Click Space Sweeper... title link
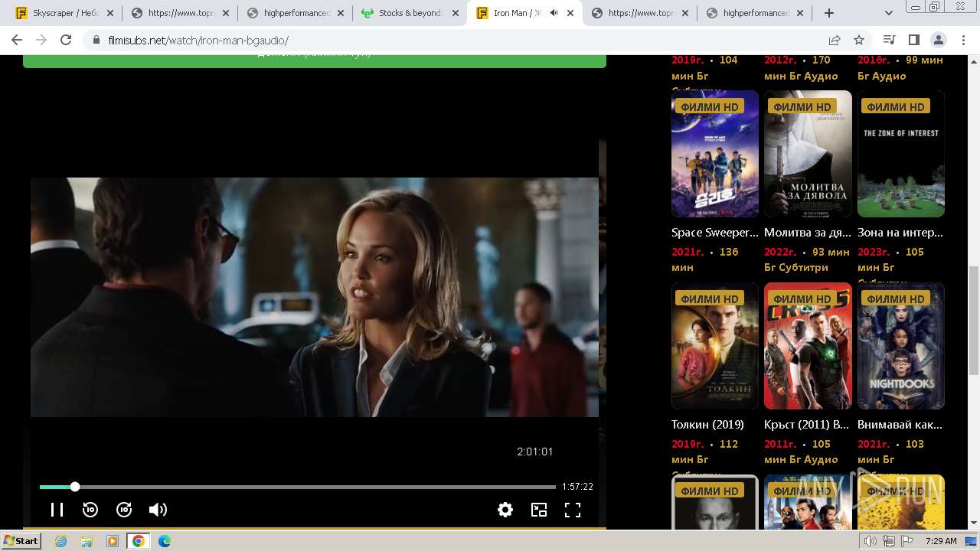Image resolution: width=980 pixels, height=551 pixels. [715, 233]
